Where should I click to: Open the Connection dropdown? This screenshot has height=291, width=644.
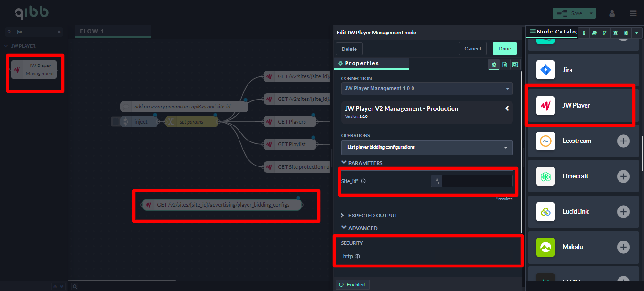427,88
